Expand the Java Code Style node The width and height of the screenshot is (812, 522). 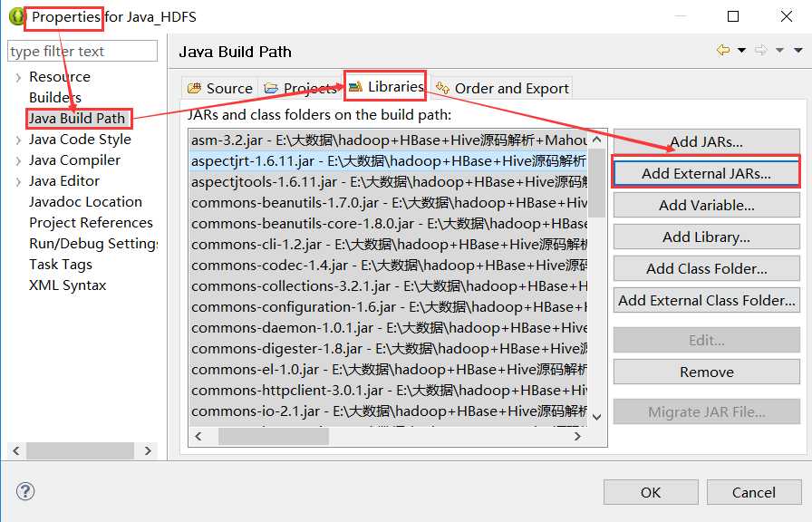(x=18, y=140)
